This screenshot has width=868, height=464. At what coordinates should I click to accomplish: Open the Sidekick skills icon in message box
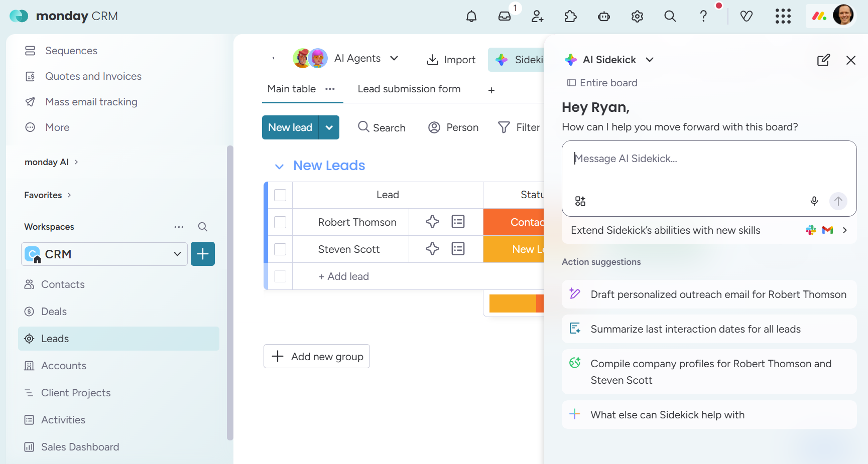[580, 201]
